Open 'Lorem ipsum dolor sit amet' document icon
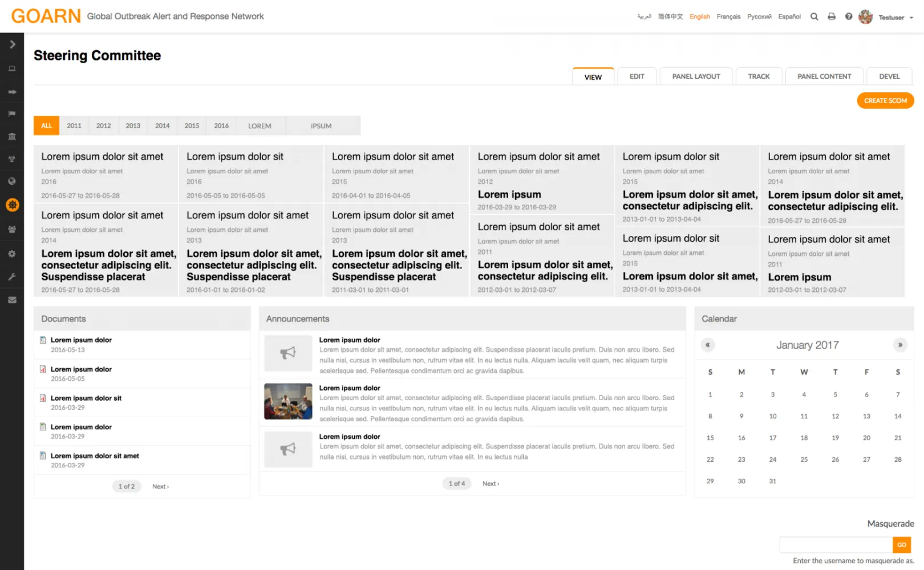 [43, 455]
